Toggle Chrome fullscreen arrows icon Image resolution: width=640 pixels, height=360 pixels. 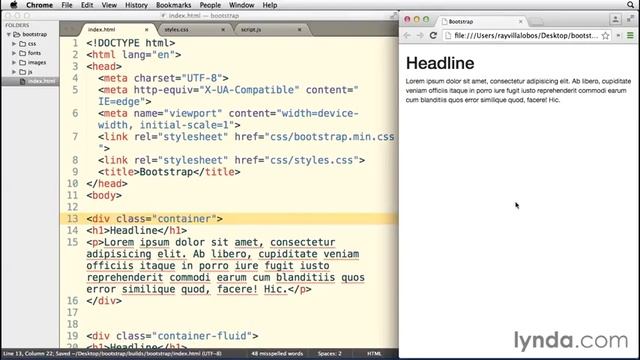pos(631,19)
